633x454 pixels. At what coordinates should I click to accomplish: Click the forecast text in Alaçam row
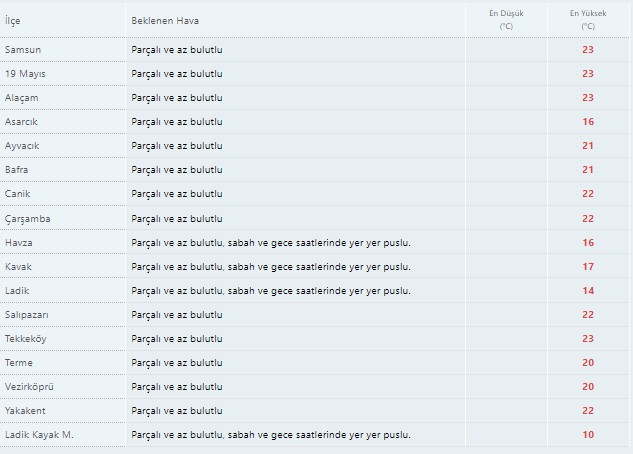point(177,98)
